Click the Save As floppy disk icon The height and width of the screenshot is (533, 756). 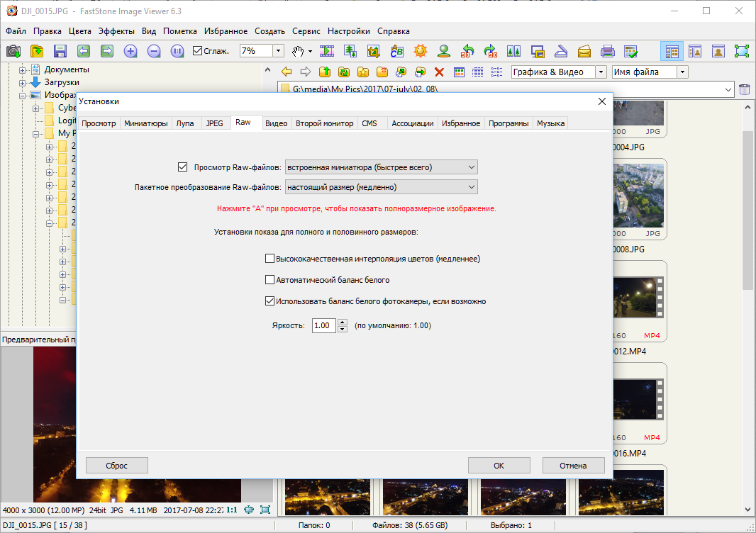point(60,51)
